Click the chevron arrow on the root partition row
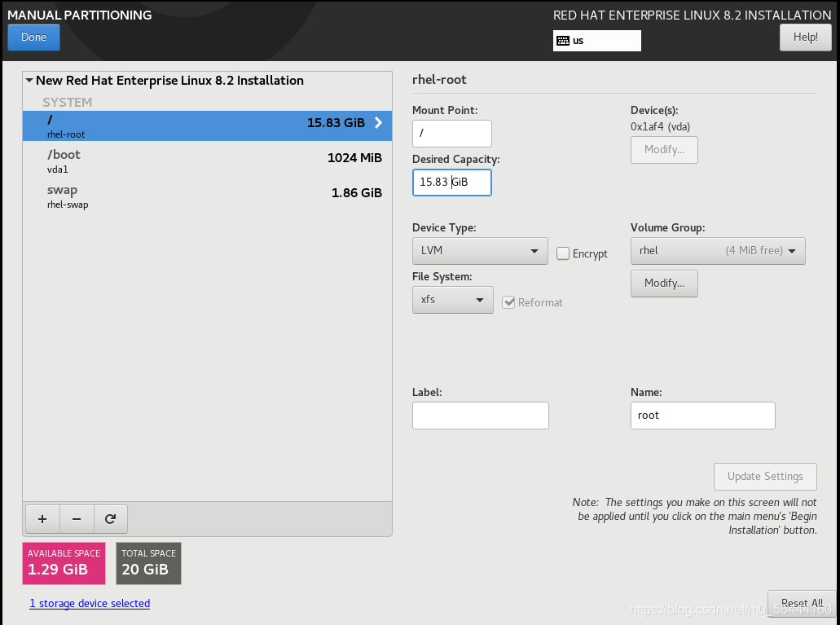The image size is (840, 625). pos(379,123)
